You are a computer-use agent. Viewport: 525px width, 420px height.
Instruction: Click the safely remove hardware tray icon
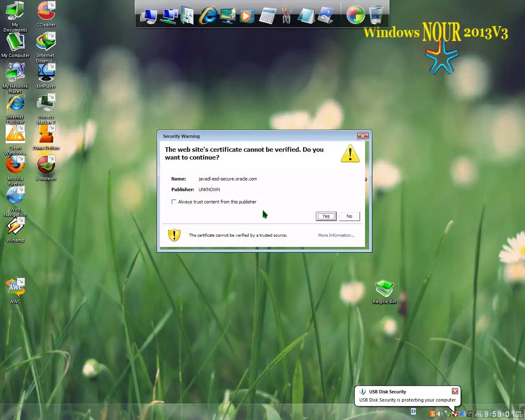(448, 414)
